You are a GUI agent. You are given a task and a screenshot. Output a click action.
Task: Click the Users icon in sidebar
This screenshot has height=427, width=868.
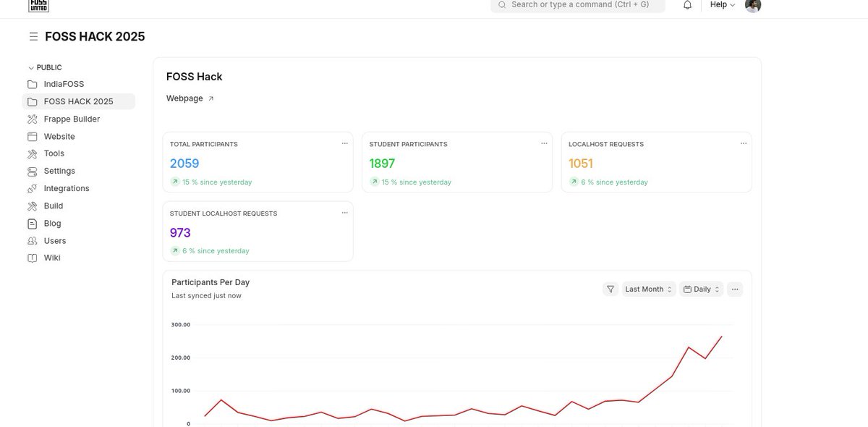tap(32, 240)
